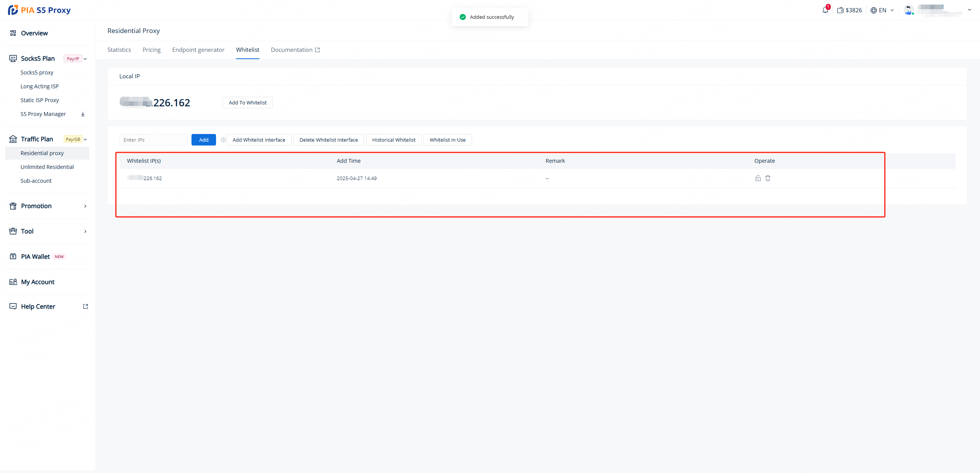Switch to the Endpoint generator tab
This screenshot has height=473, width=980.
[198, 50]
